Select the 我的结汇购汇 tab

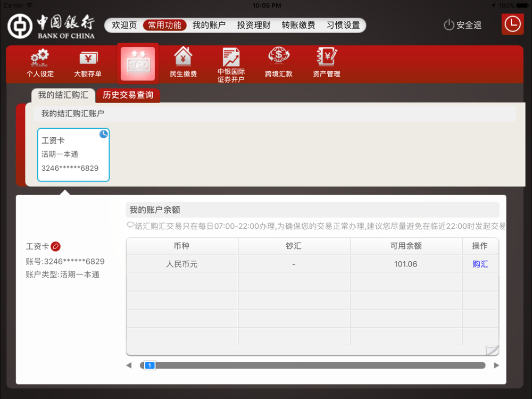pos(63,95)
